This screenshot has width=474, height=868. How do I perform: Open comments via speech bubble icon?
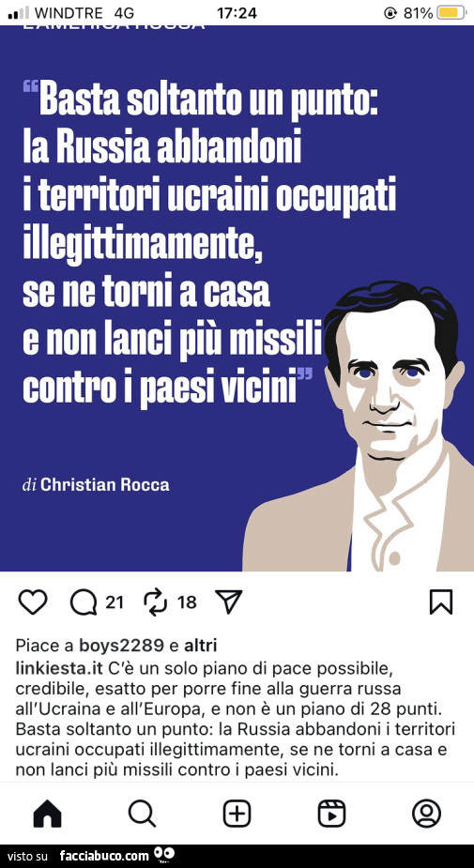[84, 602]
